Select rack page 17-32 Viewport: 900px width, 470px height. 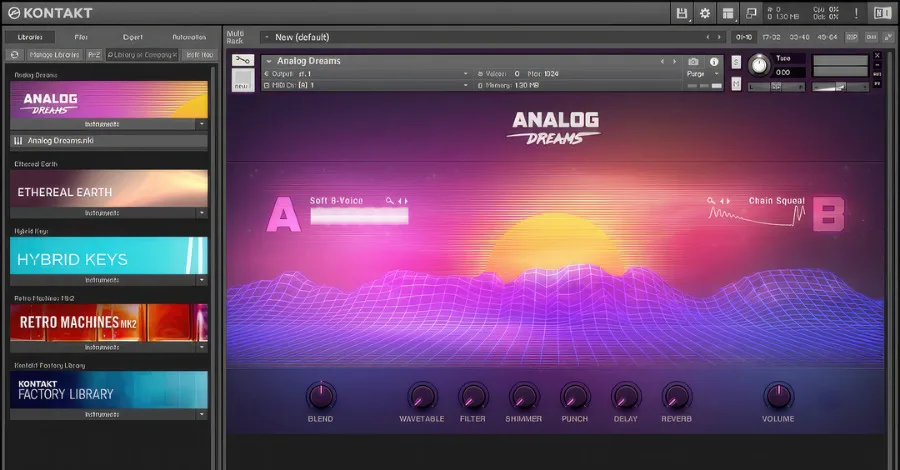[771, 37]
